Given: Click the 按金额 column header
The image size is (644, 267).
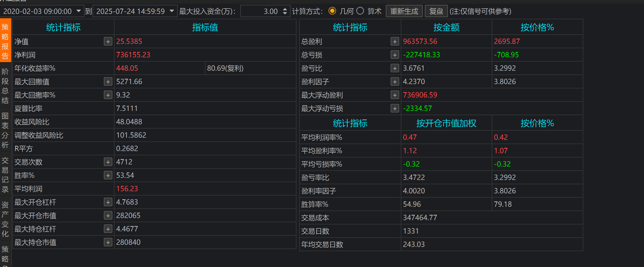Looking at the screenshot, I should pos(446,27).
